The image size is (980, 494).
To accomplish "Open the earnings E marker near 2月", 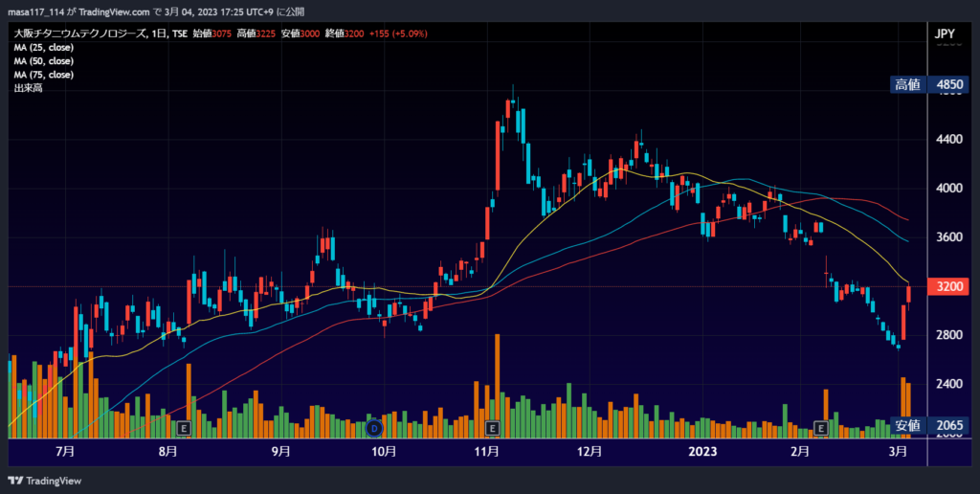I will (x=820, y=428).
